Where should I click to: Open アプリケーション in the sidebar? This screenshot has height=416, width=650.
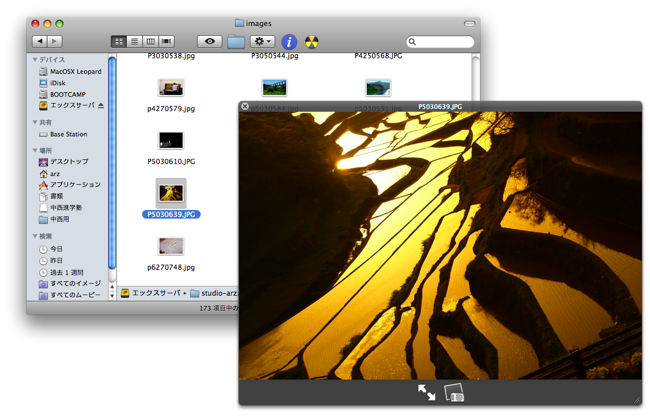75,185
